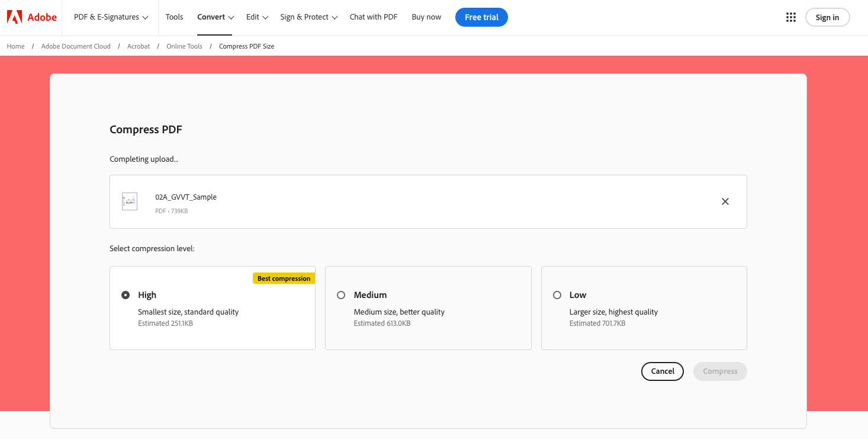
Task: Open the Sign & Protect dropdown
Action: pos(308,17)
